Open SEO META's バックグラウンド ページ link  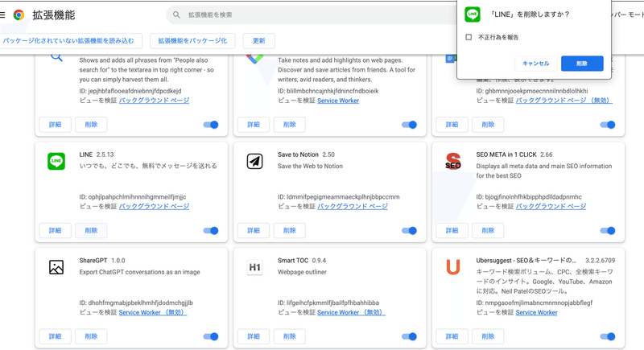click(551, 207)
